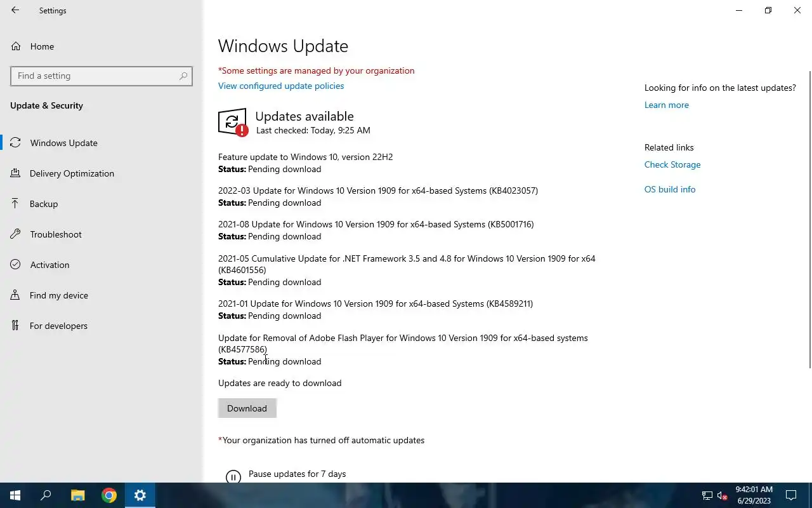Click the Windows Update sync icon in sidebar

coord(15,142)
